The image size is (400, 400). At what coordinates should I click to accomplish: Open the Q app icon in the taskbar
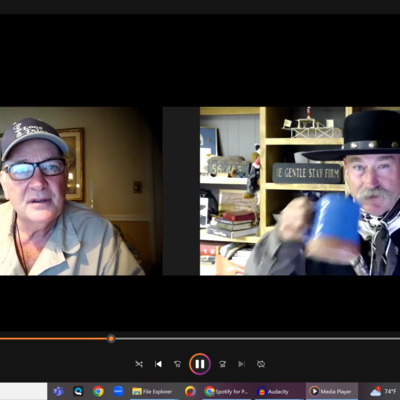78,391
